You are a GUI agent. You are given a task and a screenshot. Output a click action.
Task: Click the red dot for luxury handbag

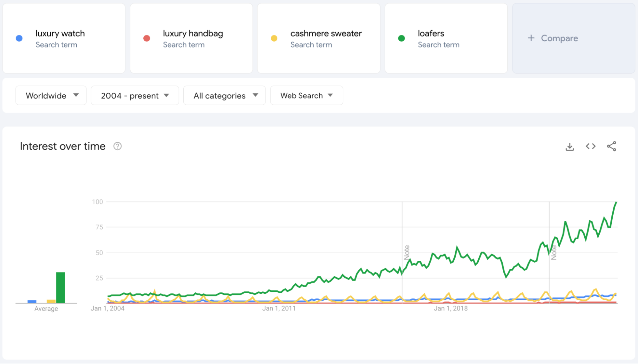pyautogui.click(x=147, y=38)
